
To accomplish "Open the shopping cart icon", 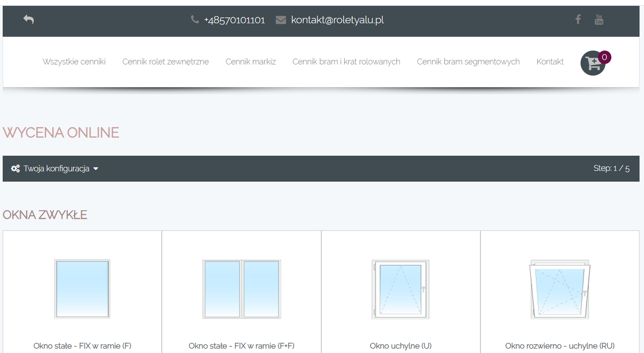I will click(593, 64).
